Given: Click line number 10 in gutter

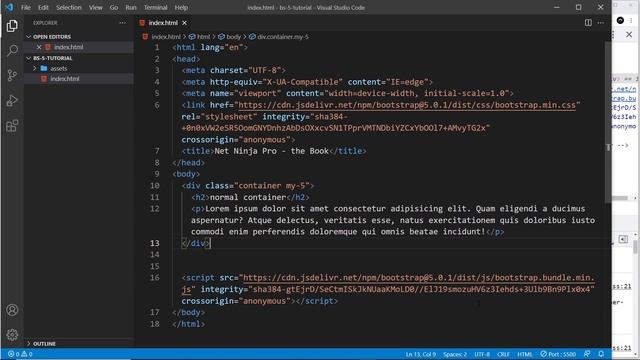Looking at the screenshot, I should (154, 186).
